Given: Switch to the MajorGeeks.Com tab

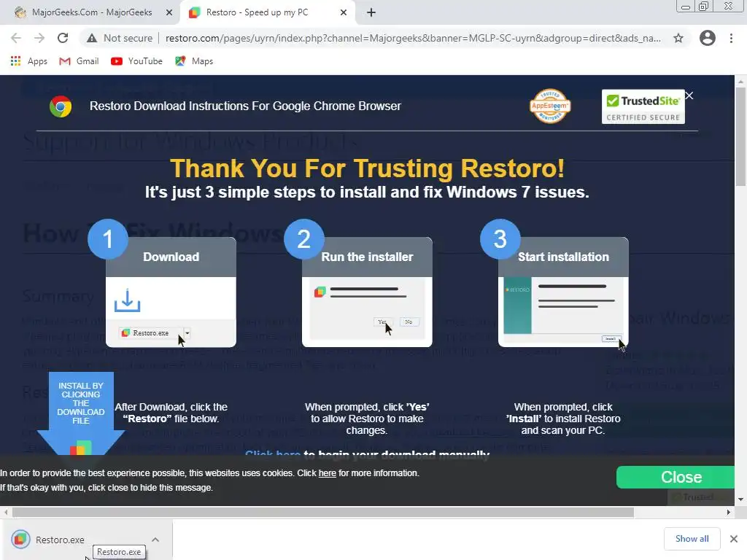Looking at the screenshot, I should (90, 12).
